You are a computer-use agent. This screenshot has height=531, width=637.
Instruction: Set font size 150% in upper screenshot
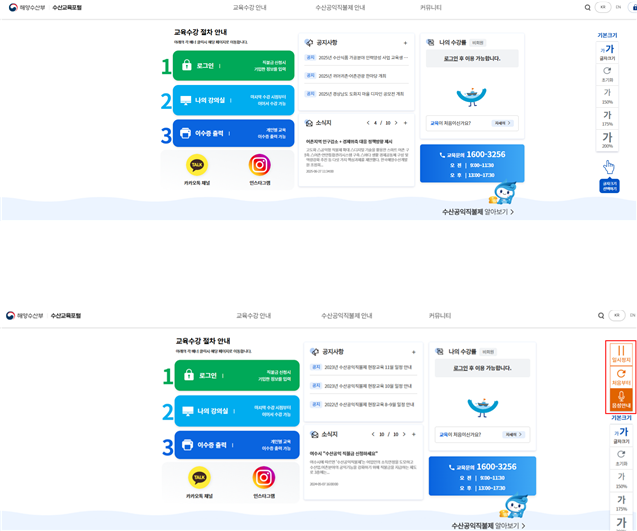click(607, 96)
